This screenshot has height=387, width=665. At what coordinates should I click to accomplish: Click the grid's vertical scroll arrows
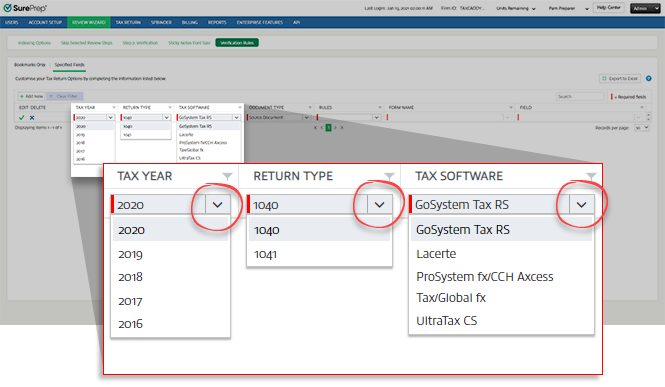(648, 117)
